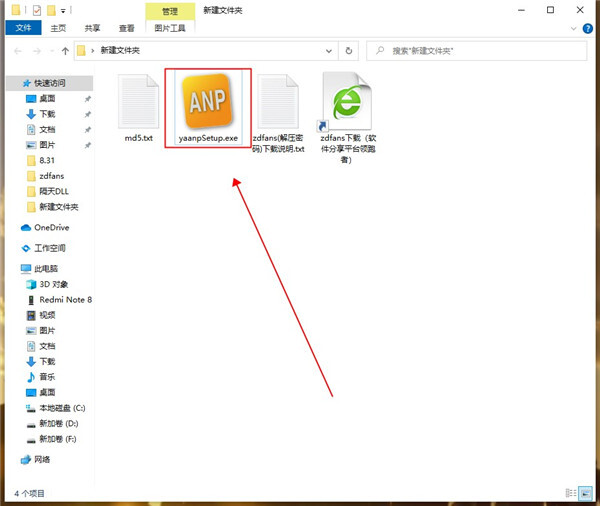The height and width of the screenshot is (506, 600).
Task: Click the recent locations dropdown arrow
Action: (52, 51)
